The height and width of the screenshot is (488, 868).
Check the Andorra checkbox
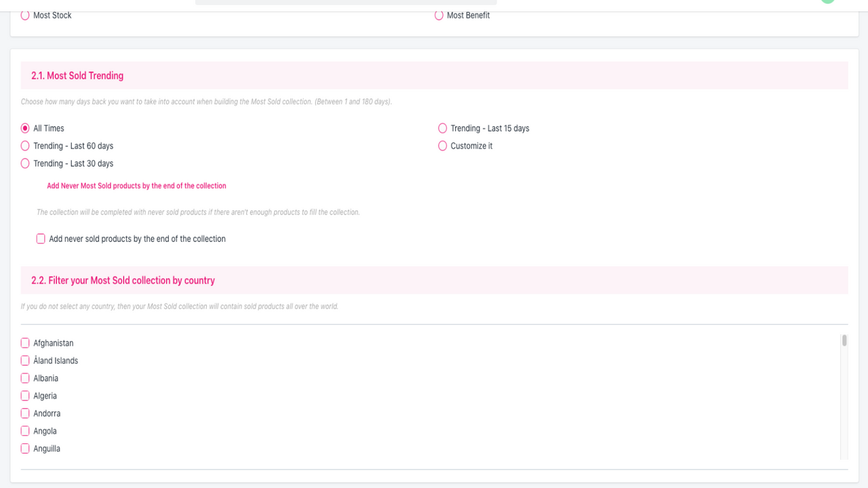25,413
